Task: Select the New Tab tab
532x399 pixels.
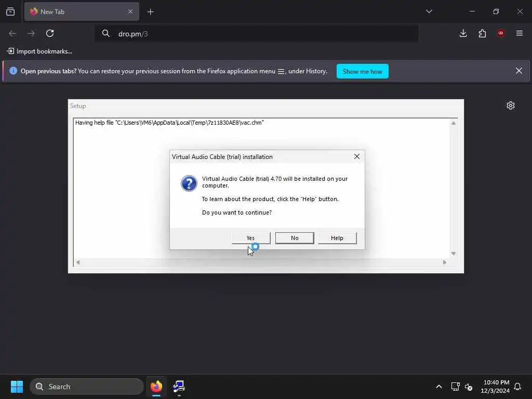Action: [82, 11]
